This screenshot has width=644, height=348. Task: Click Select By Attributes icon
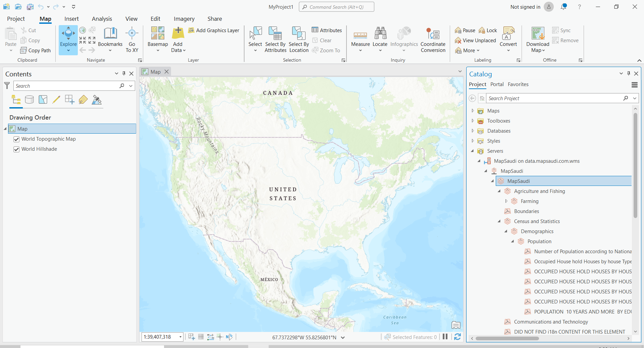tap(275, 34)
